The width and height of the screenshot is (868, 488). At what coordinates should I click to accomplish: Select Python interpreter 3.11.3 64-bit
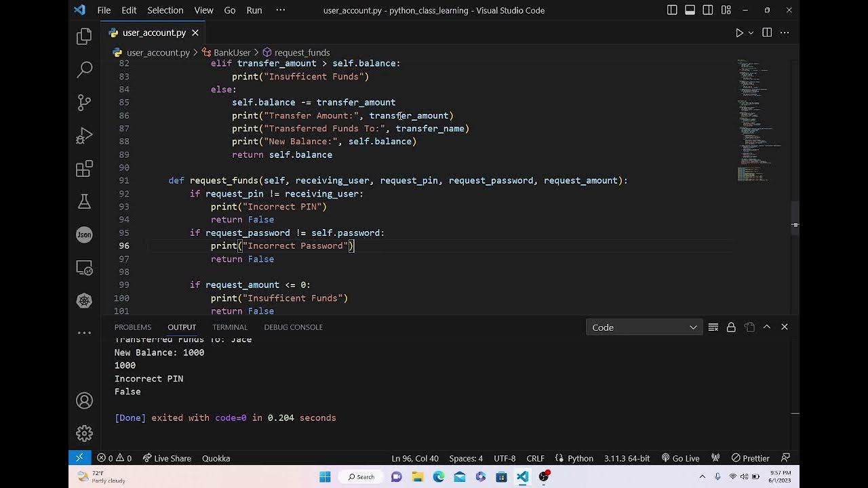[x=627, y=458]
